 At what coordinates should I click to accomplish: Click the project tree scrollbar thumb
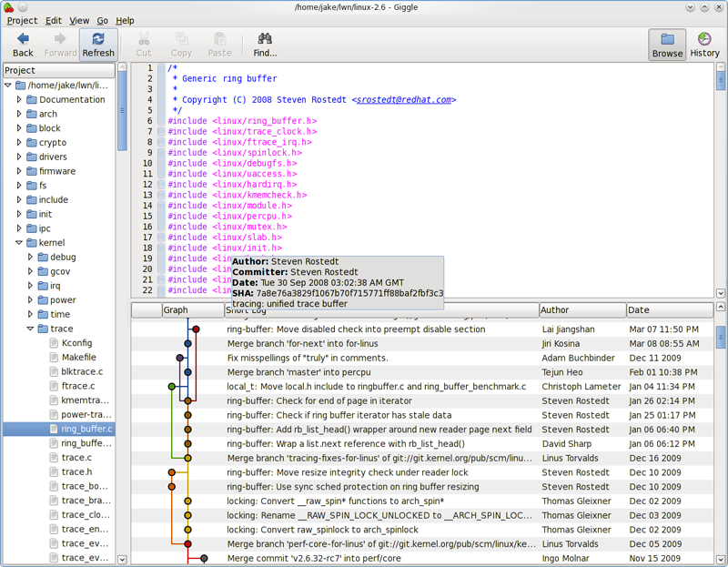point(122,111)
